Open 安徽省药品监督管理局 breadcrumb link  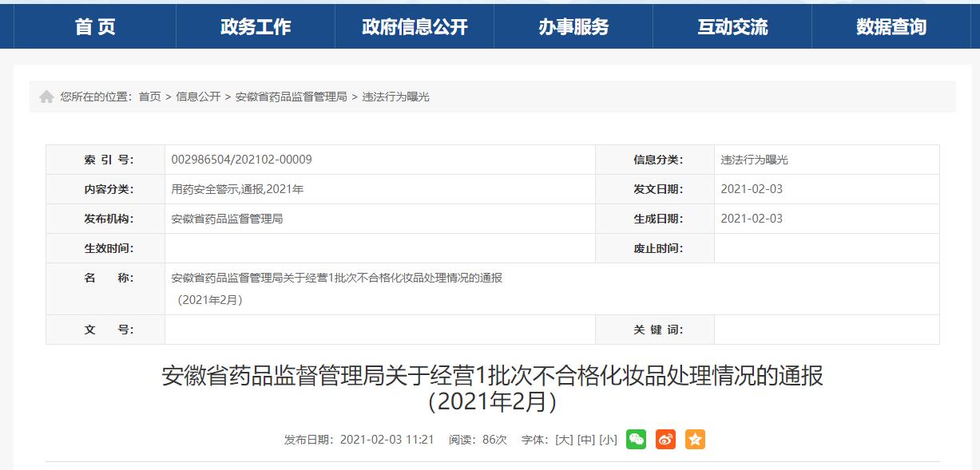click(x=291, y=97)
